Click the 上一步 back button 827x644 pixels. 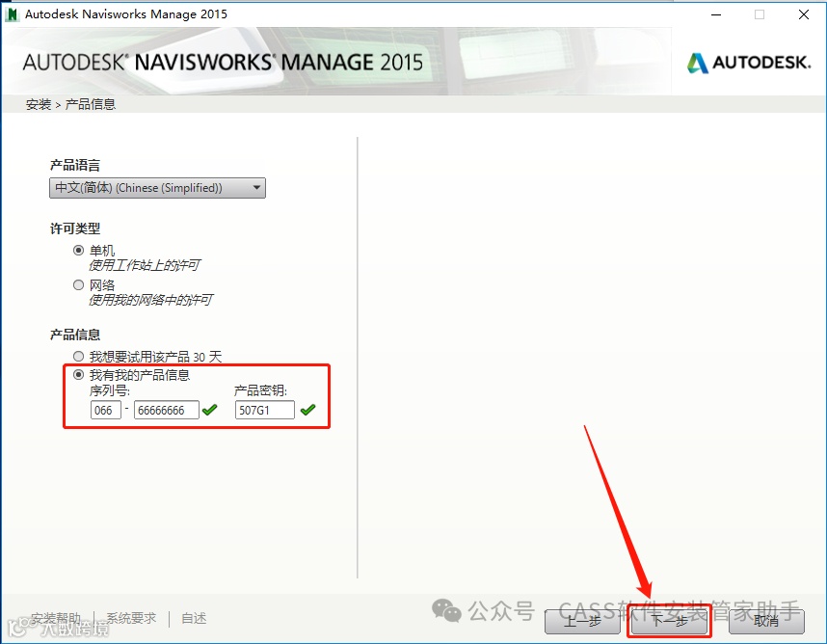pos(582,621)
